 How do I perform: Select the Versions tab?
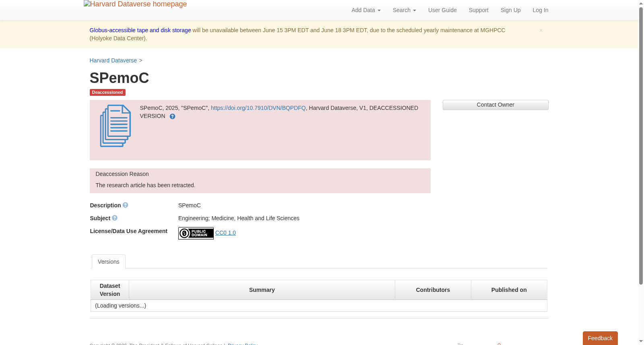[x=109, y=262]
